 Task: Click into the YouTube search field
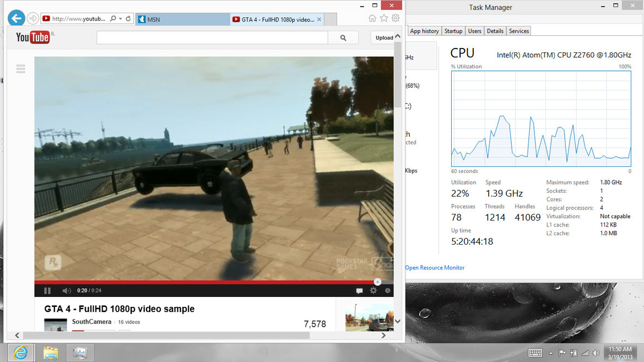pos(212,38)
